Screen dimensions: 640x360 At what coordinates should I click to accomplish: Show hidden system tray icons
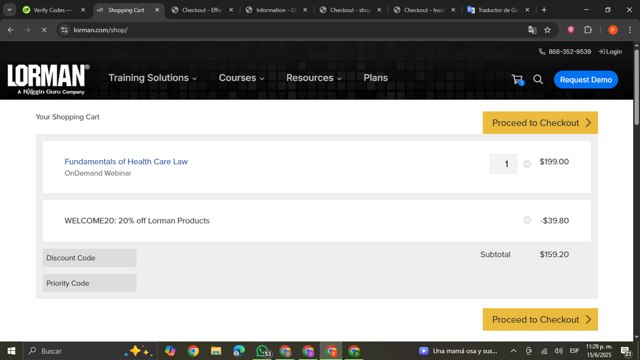(513, 351)
